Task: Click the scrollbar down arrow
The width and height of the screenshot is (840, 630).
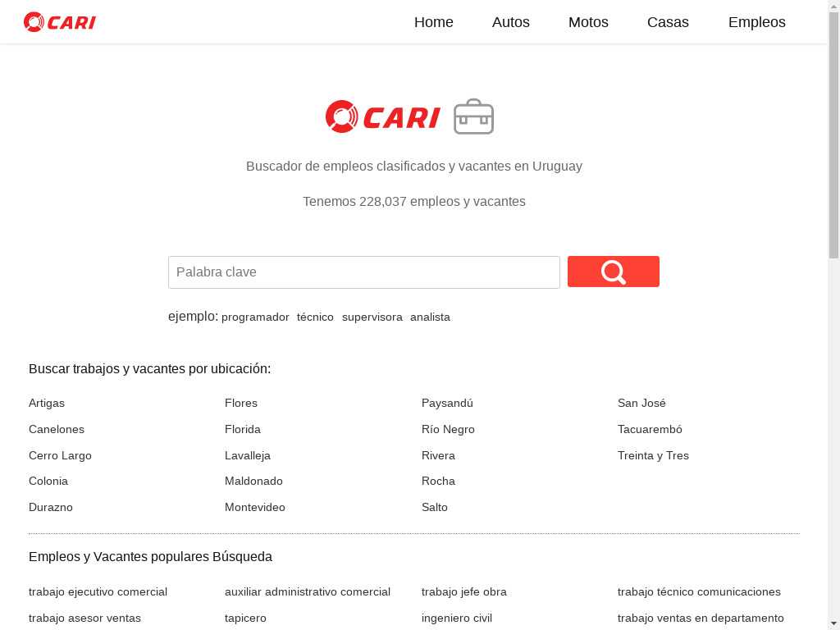Action: (x=834, y=624)
